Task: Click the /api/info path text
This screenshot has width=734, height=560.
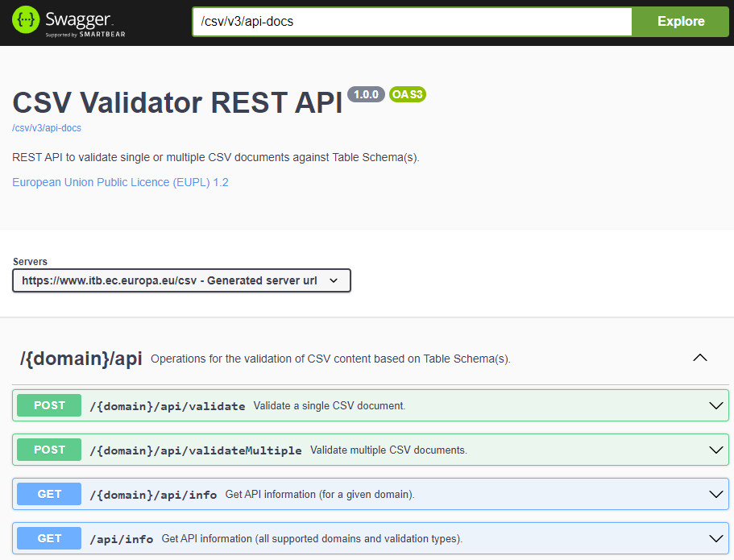Action: [x=122, y=539]
